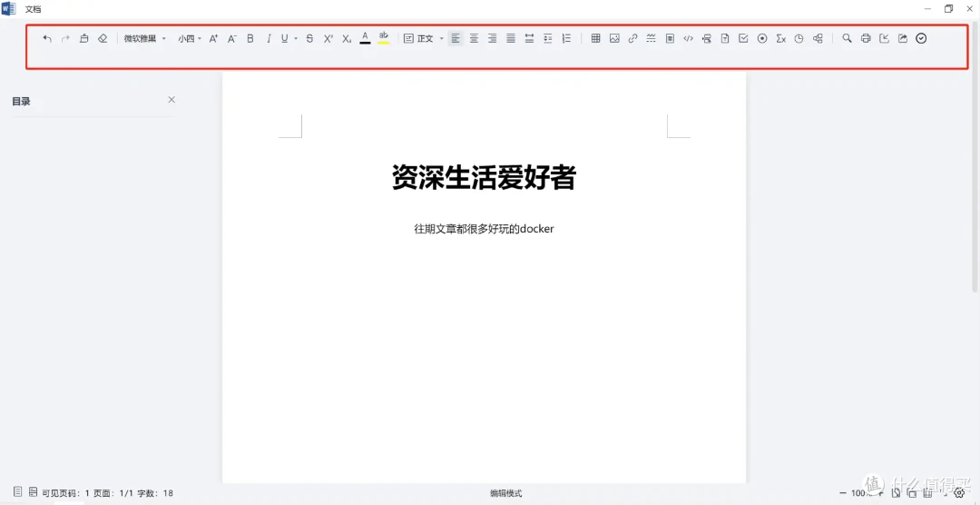The height and width of the screenshot is (505, 980).
Task: Close the 目录 panel
Action: point(171,100)
